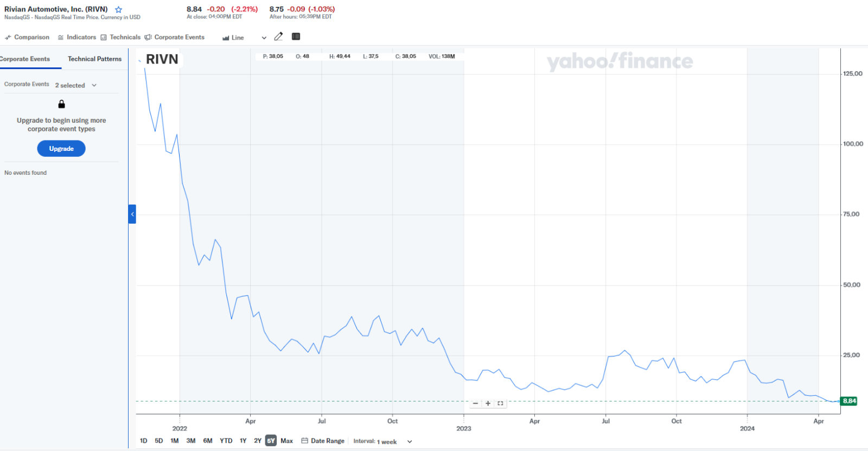Open the Indicators menu
The width and height of the screenshot is (868, 451).
pyautogui.click(x=77, y=37)
